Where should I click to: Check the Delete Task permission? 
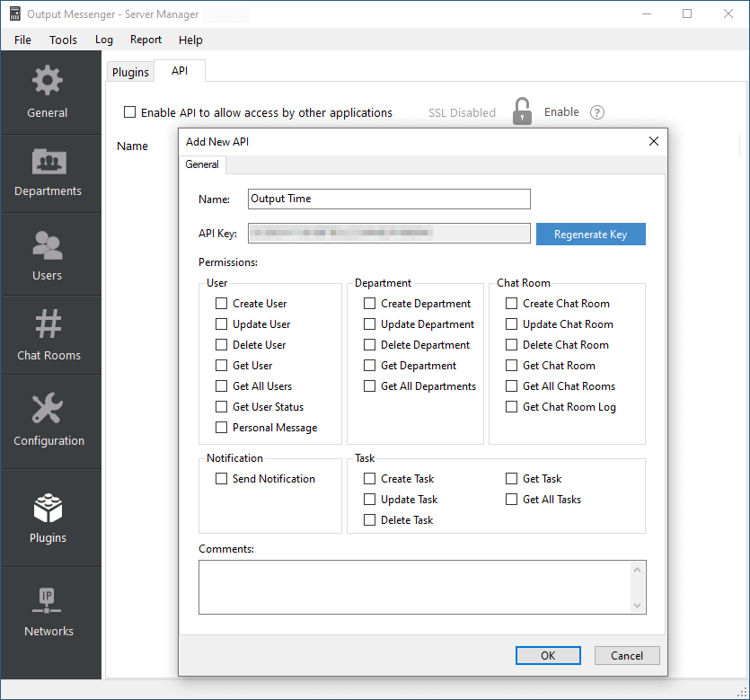[369, 519]
